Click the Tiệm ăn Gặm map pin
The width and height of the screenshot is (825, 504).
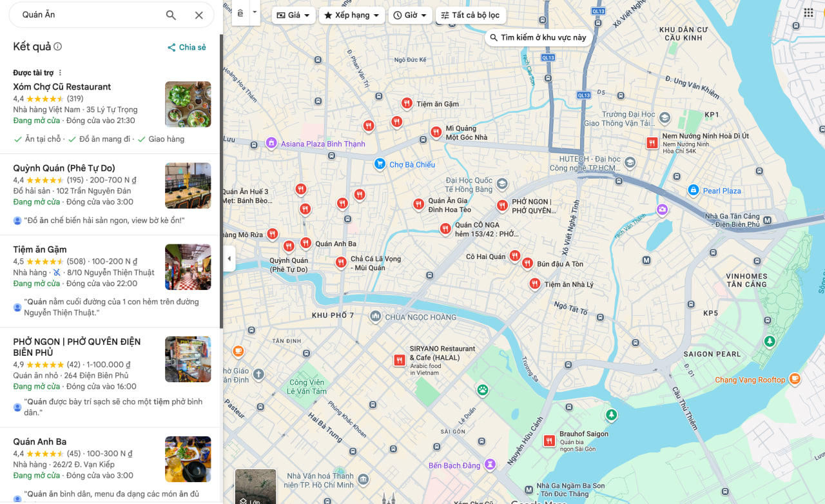point(407,103)
